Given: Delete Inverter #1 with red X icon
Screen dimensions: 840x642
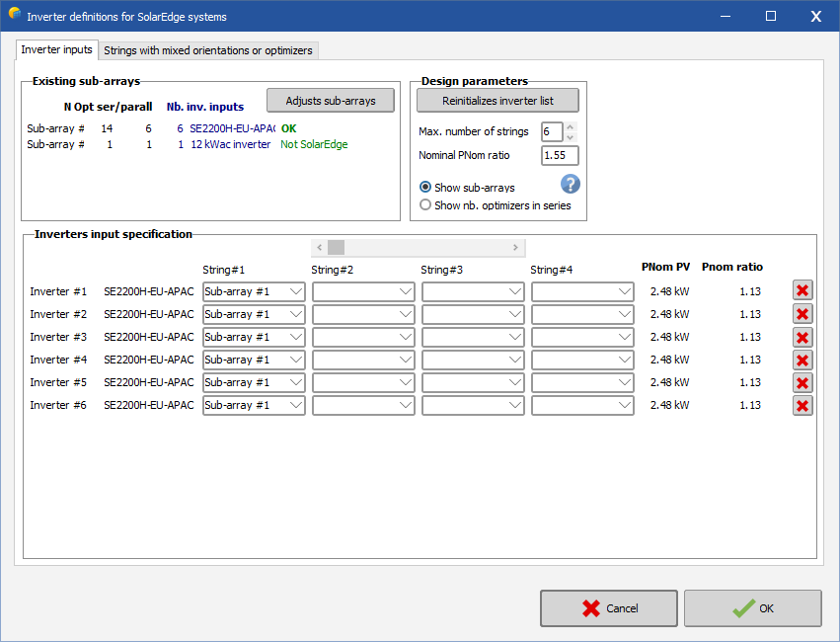Looking at the screenshot, I should (x=802, y=290).
